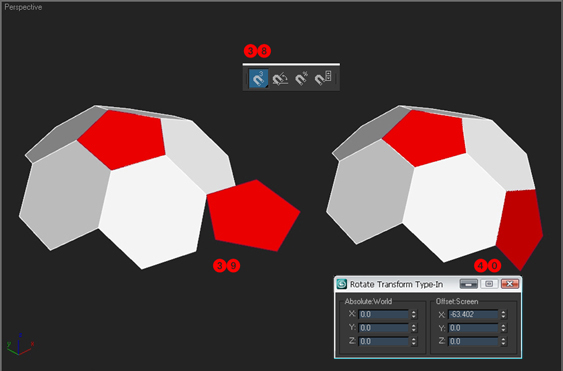Click the Absolute:World X spinner arrows

[x=414, y=315]
